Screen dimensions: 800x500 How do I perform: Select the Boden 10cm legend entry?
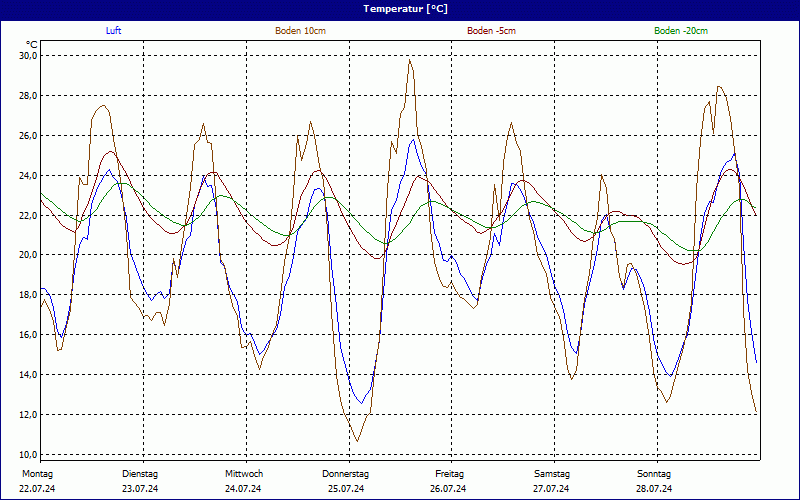tap(300, 31)
